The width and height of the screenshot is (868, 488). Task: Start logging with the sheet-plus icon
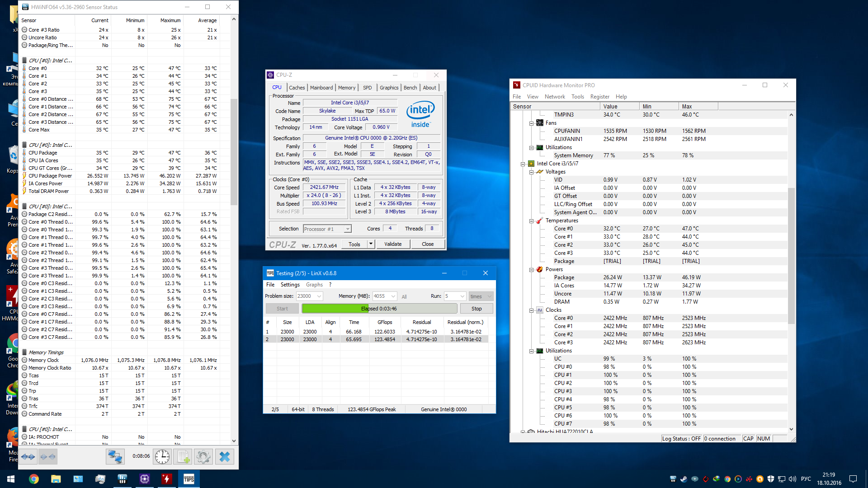(183, 457)
